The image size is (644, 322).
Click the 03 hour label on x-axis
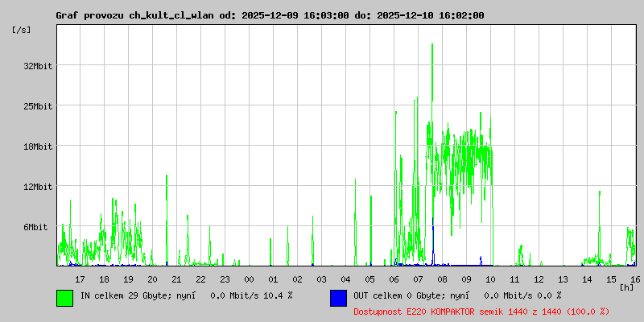(x=321, y=279)
